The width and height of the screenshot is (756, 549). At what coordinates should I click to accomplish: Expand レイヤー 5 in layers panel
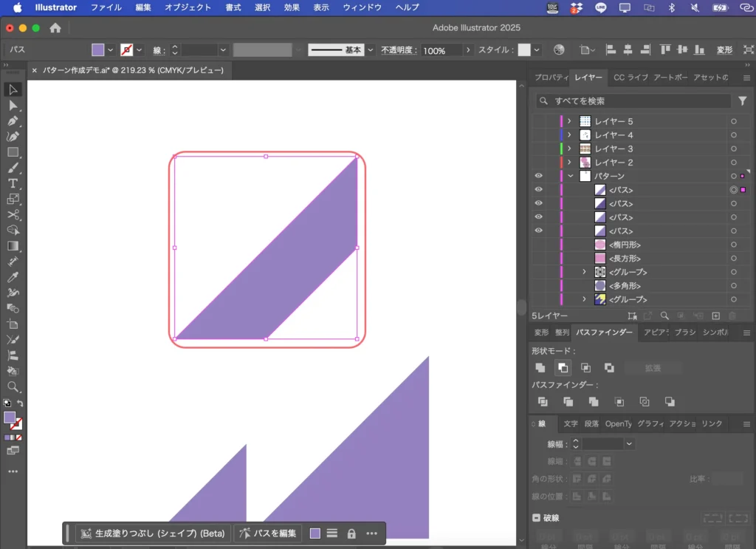[x=569, y=121]
